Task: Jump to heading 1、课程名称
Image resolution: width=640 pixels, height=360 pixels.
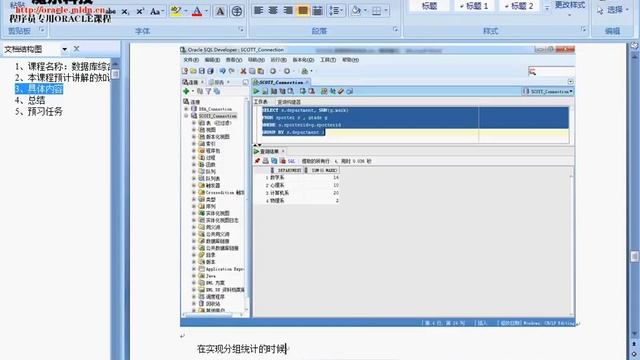Action: pos(62,67)
